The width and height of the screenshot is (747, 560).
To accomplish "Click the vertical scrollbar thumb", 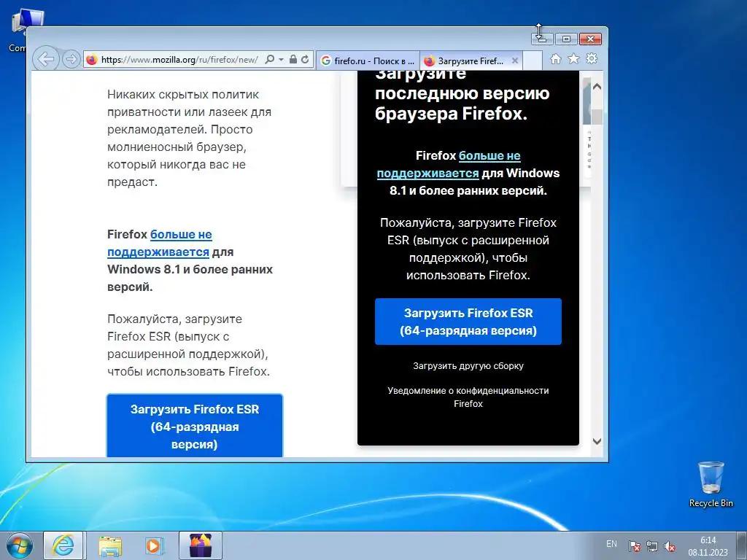I will (597, 117).
